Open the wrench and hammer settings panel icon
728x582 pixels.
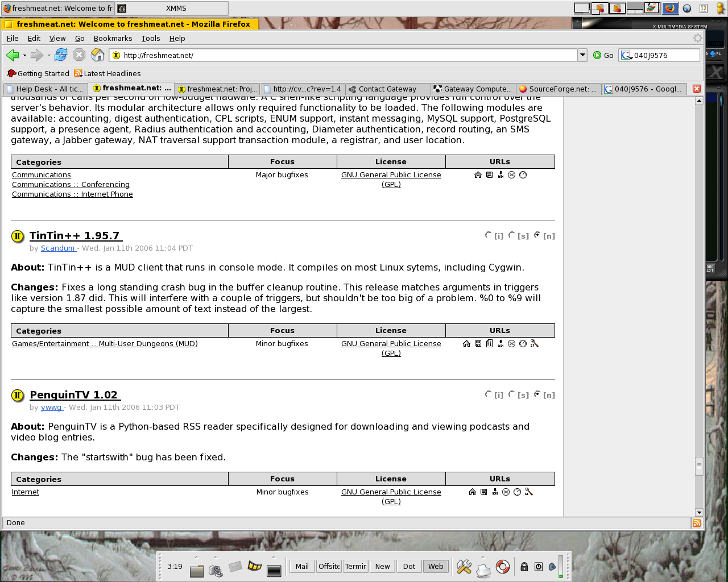point(464,567)
